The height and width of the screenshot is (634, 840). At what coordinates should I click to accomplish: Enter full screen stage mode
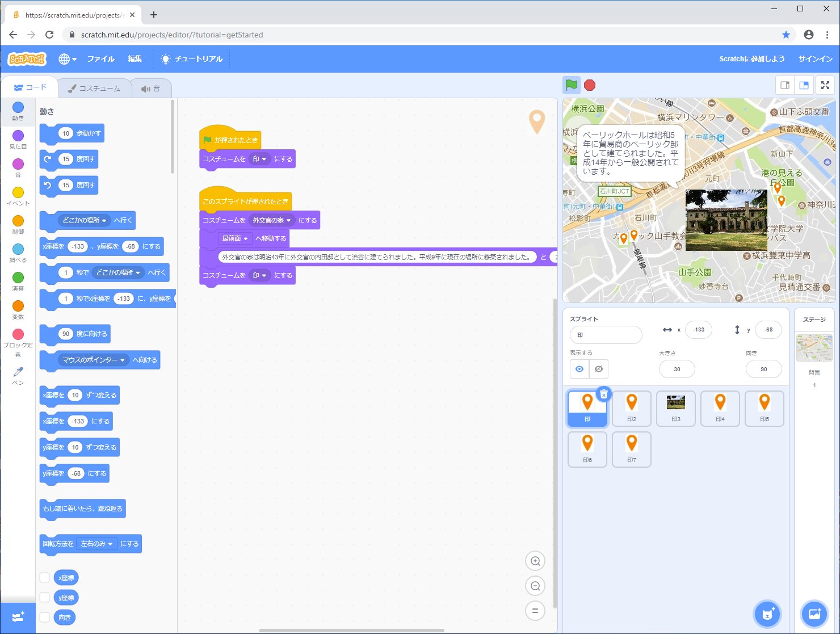(825, 85)
